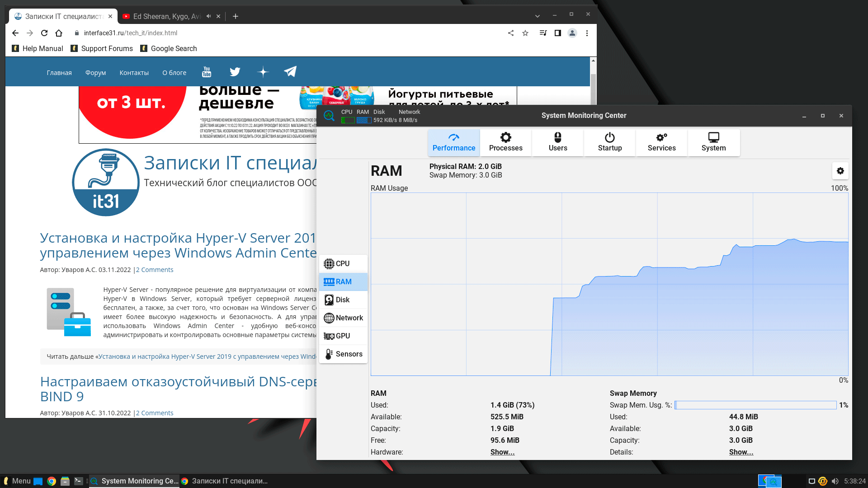Image resolution: width=868 pixels, height=488 pixels.
Task: Open Chrome three-dot menu
Action: coord(587,33)
